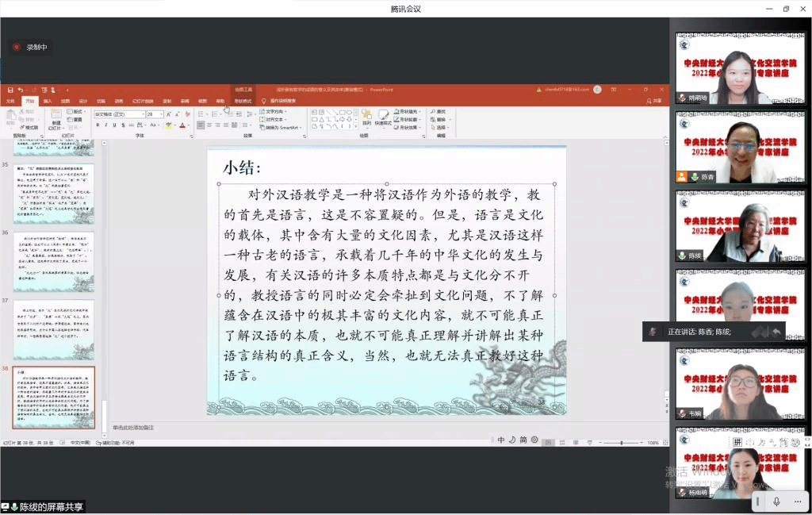Toggle center text alignment
The height and width of the screenshot is (515, 812).
209,125
